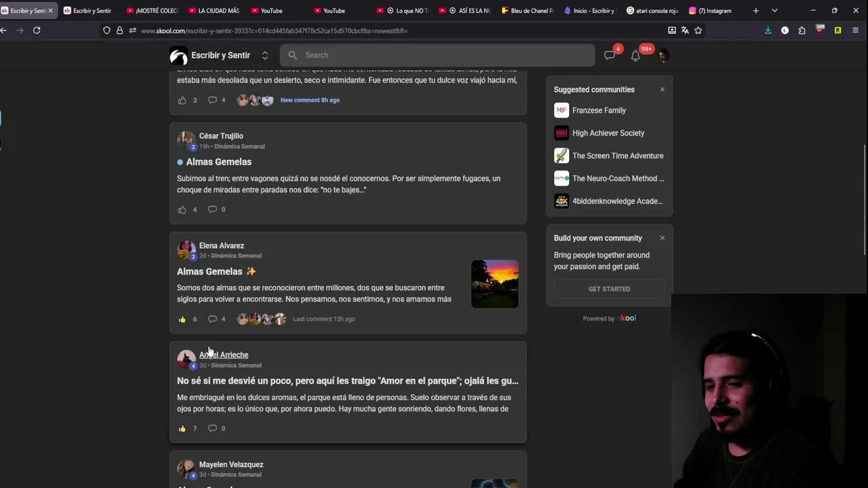Unlike Elena Alvarez's Almas Gemelas post

click(x=182, y=319)
